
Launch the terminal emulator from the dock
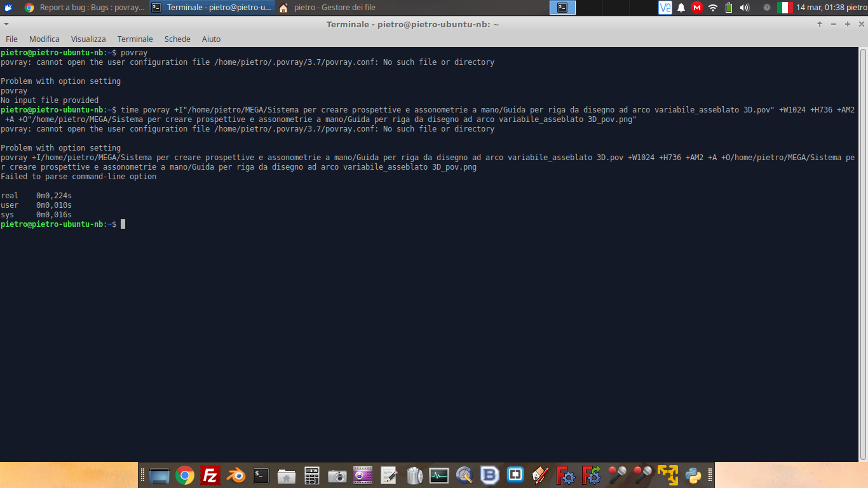[x=261, y=475]
